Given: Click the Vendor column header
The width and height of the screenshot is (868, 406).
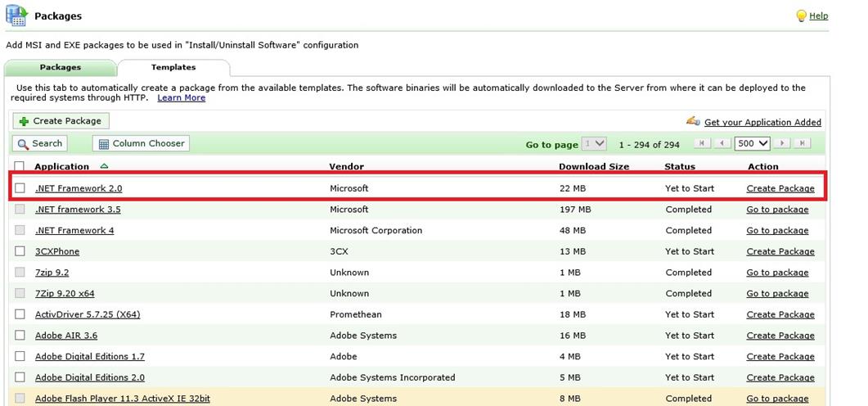Looking at the screenshot, I should (347, 167).
